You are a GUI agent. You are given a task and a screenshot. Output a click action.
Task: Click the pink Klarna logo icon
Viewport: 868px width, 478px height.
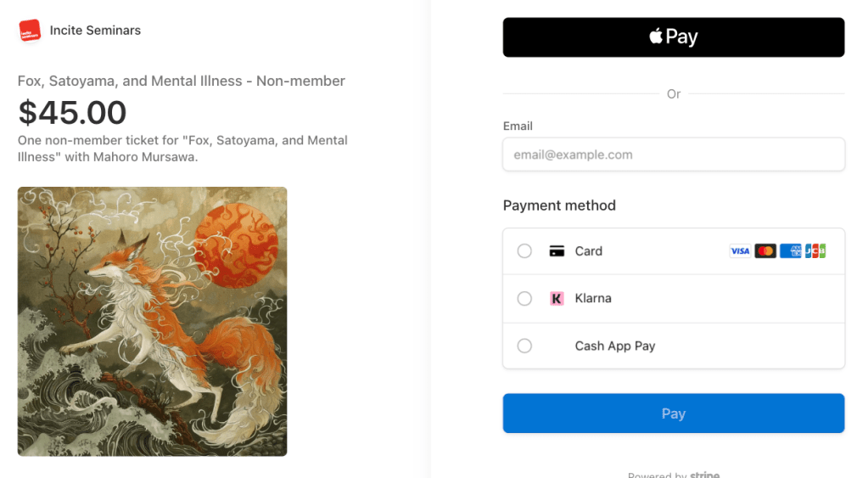pyautogui.click(x=557, y=299)
